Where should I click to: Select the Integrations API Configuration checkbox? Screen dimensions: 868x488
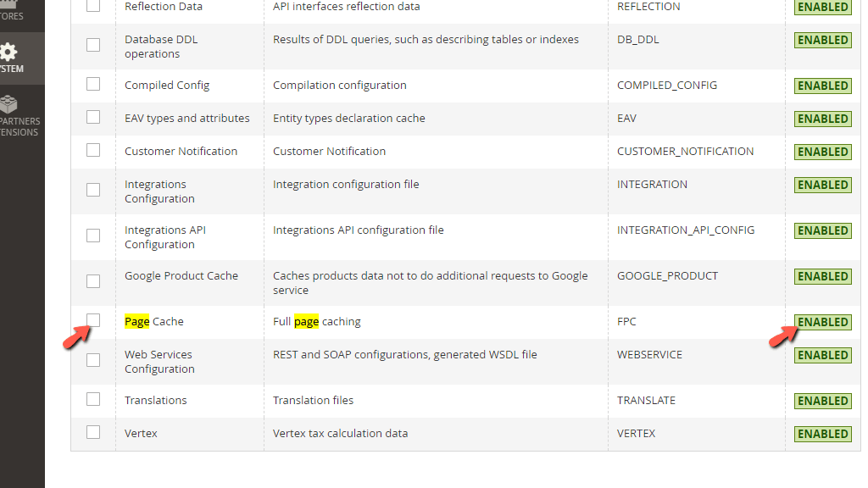coord(92,235)
